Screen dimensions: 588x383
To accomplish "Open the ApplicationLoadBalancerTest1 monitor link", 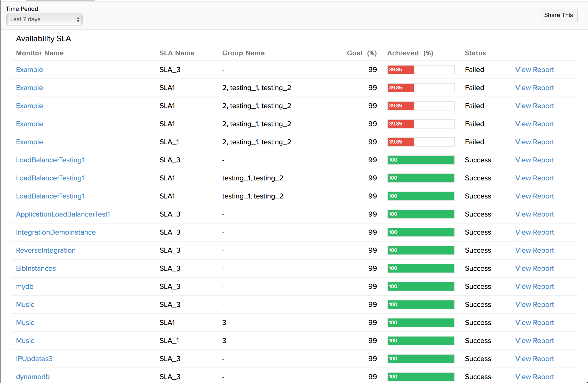I will 63,214.
